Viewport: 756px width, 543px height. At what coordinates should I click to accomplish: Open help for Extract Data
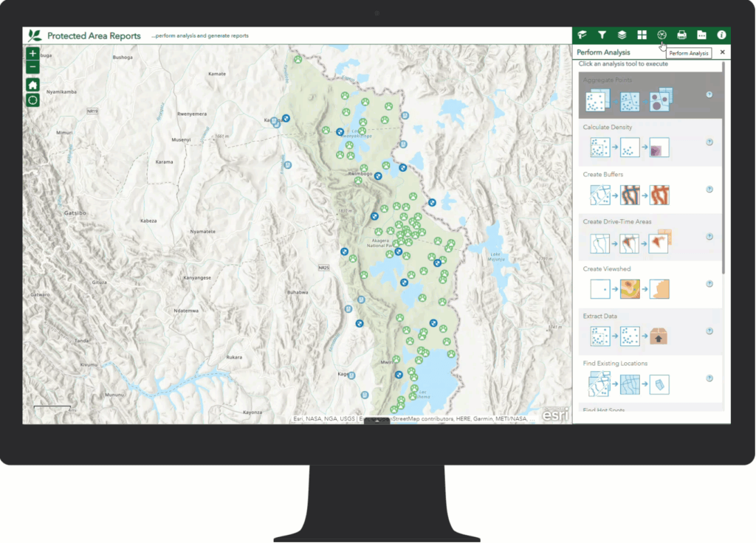coord(709,331)
